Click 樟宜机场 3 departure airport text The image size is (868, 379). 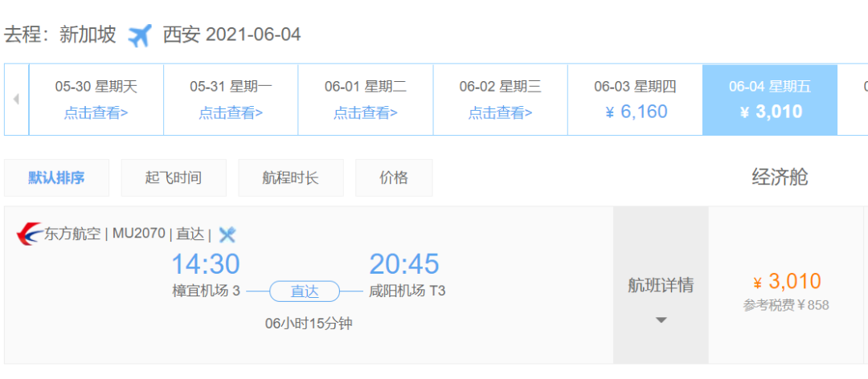[x=206, y=291]
